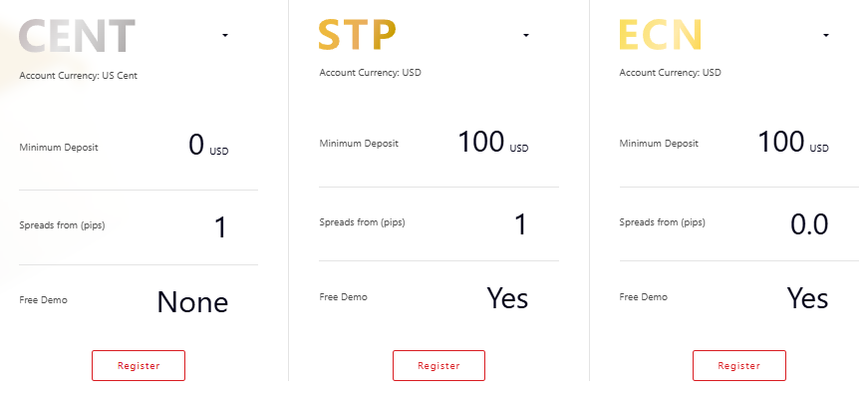868x407 pixels.
Task: Click Register under the STP account
Action: coord(438,365)
